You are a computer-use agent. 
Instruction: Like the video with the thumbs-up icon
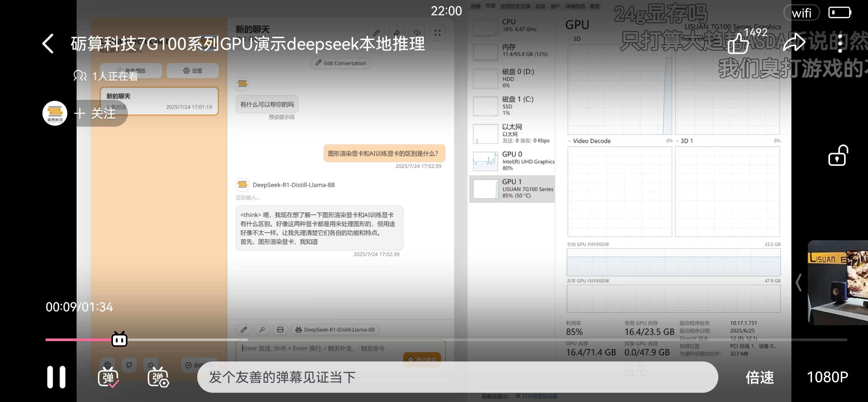tap(738, 43)
